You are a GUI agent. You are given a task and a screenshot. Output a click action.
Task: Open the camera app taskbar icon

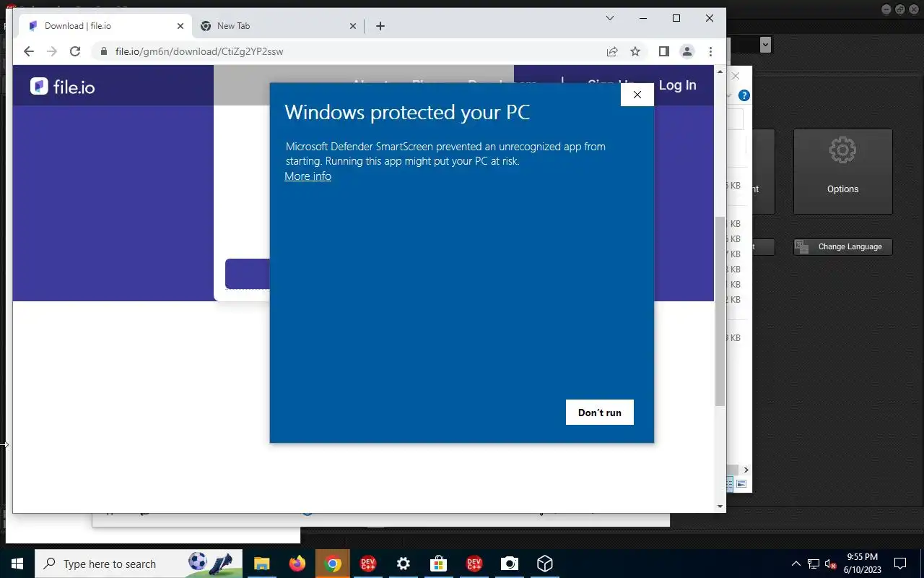click(509, 564)
